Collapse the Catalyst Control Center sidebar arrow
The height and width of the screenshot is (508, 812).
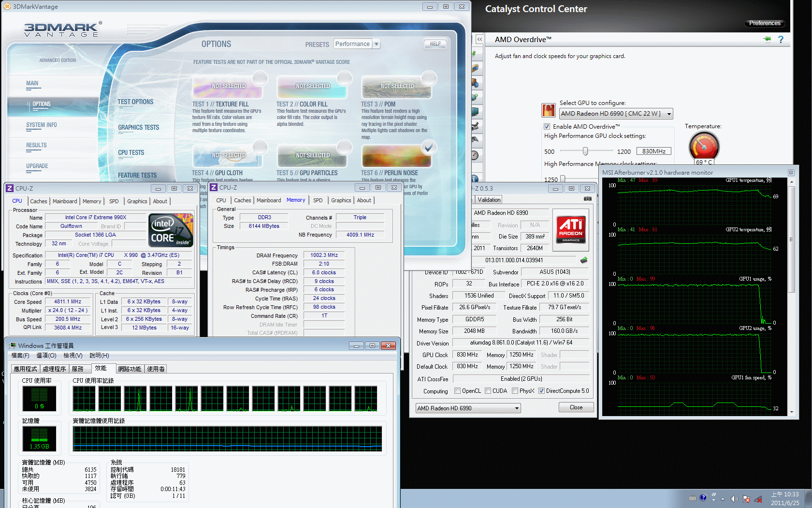[x=479, y=39]
